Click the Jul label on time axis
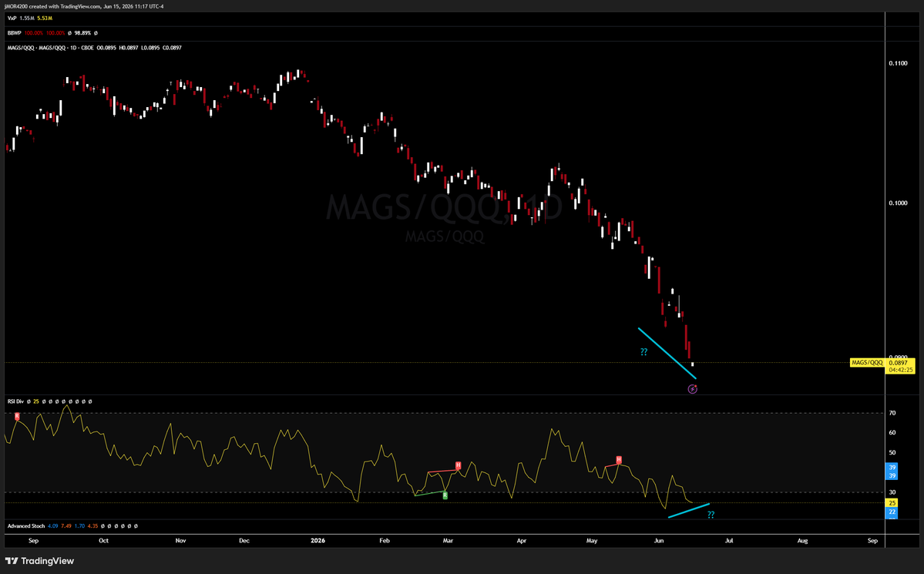 point(729,540)
